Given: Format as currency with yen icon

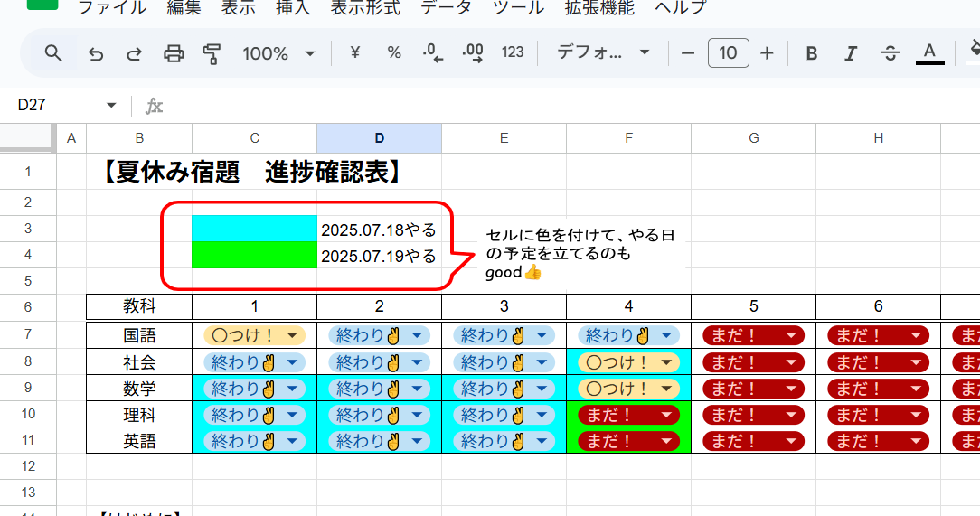Looking at the screenshot, I should [355, 52].
